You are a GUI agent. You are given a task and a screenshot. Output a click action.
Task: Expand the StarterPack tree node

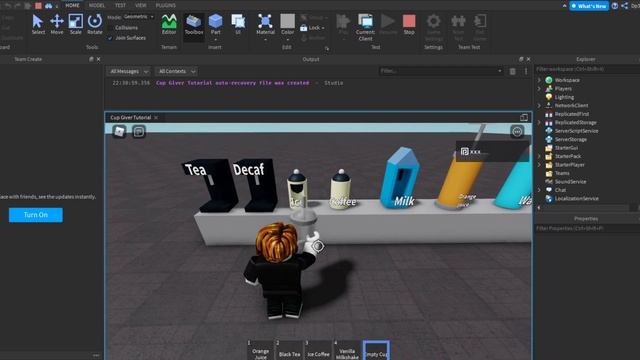coord(539,156)
